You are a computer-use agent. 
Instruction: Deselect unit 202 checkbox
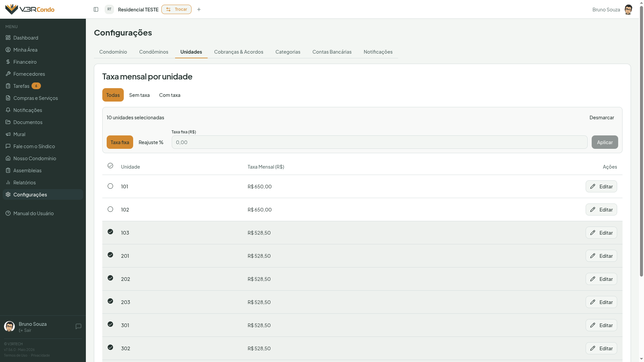[110, 278]
